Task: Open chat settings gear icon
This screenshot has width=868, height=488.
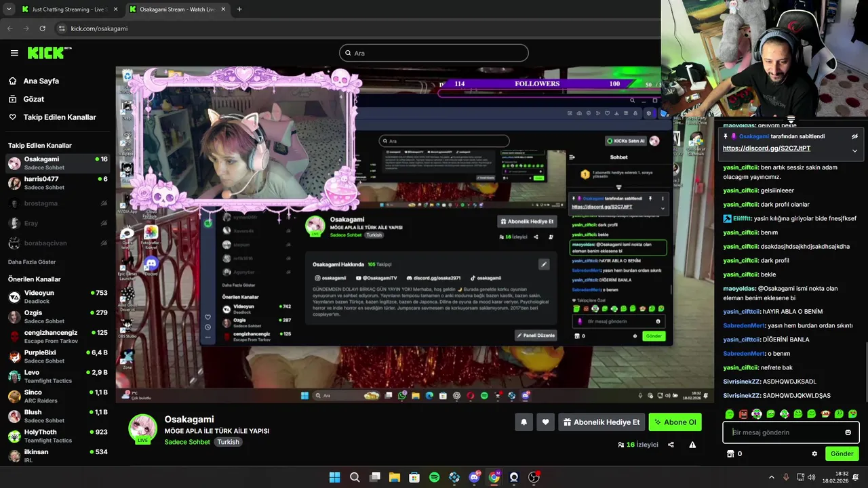Action: pos(814,453)
